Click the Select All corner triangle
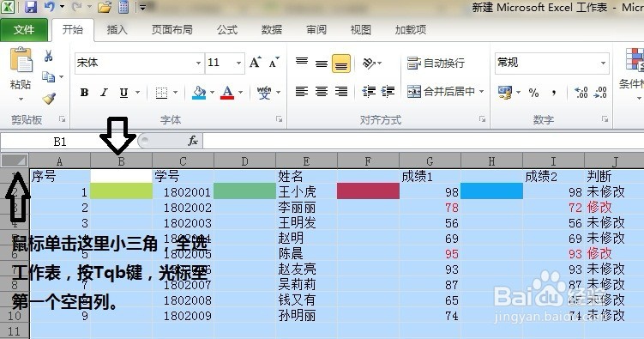This screenshot has width=644, height=339. coord(15,160)
